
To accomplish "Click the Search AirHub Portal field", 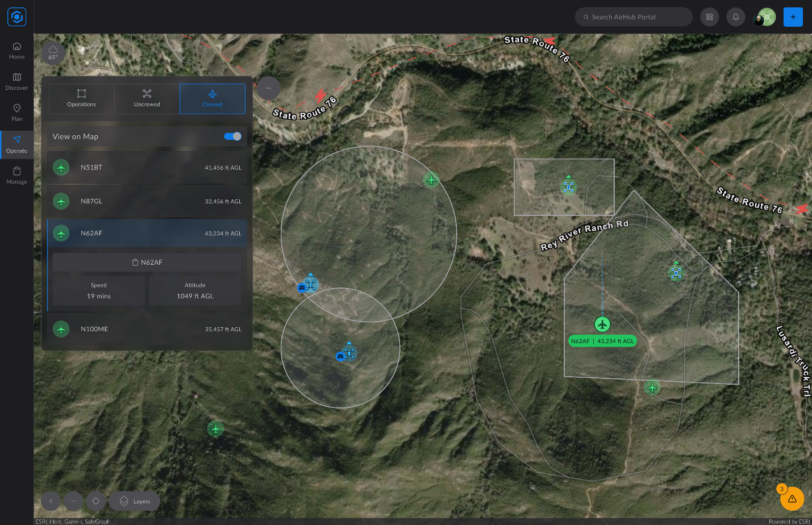I will click(x=632, y=16).
